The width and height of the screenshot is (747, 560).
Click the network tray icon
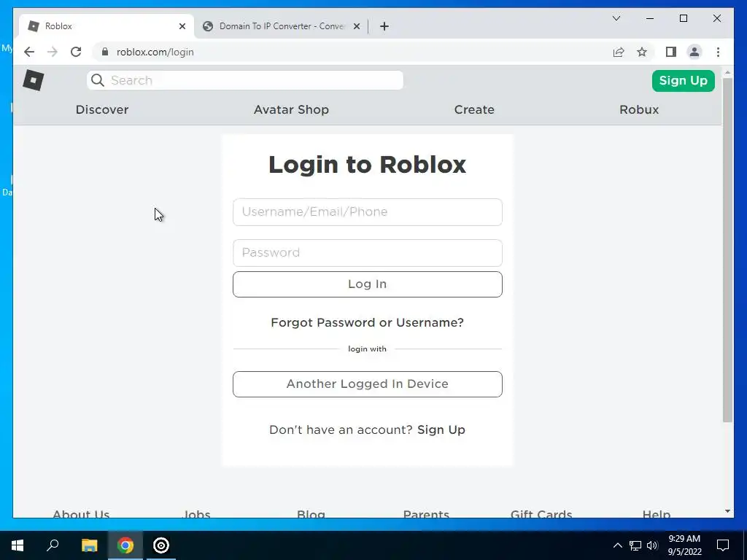(635, 545)
